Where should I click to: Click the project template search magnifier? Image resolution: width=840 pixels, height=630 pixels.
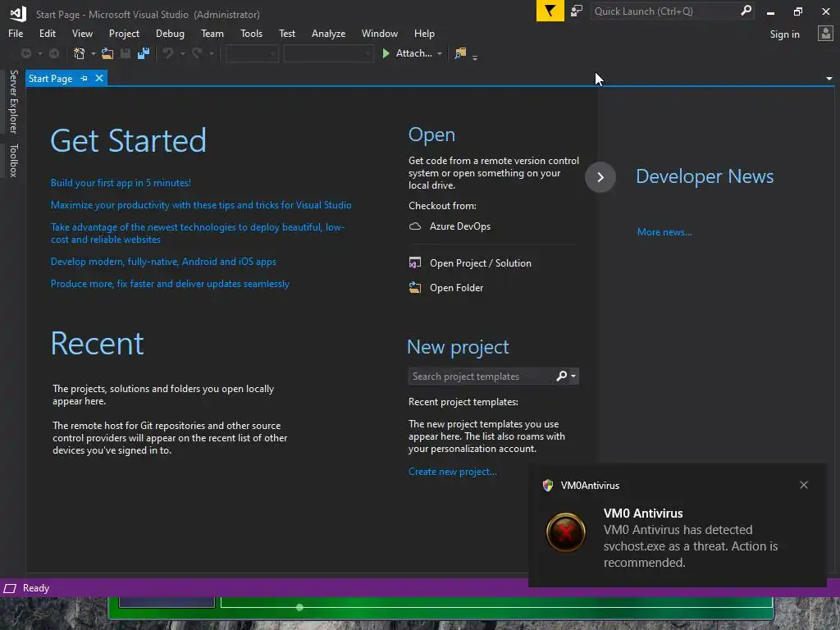click(x=561, y=376)
